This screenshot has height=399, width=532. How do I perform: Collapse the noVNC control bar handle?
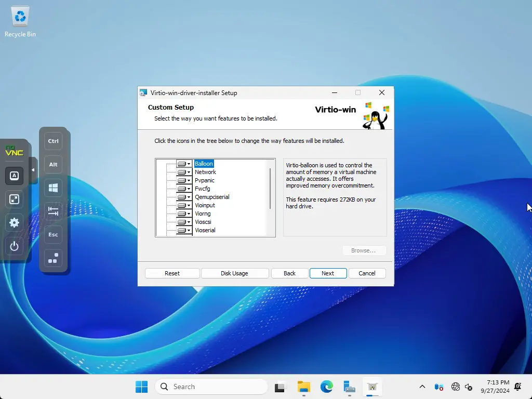pyautogui.click(x=33, y=170)
